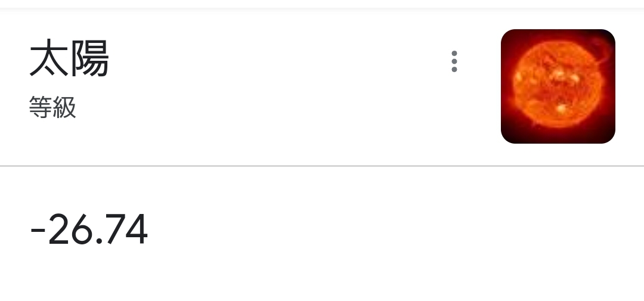Open the overflow menu left of the Sun image
The height and width of the screenshot is (301, 644).
[454, 61]
